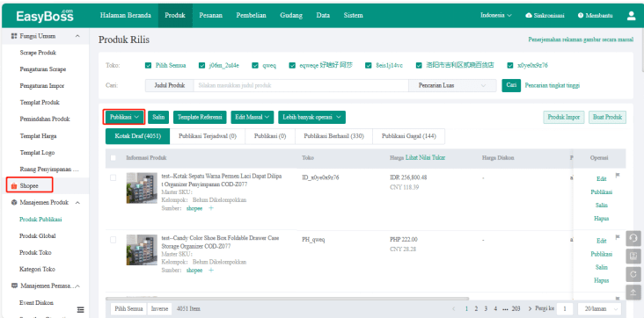Image resolution: width=644 pixels, height=318 pixels.
Task: Click the Judul Produk search input field
Action: (301, 86)
